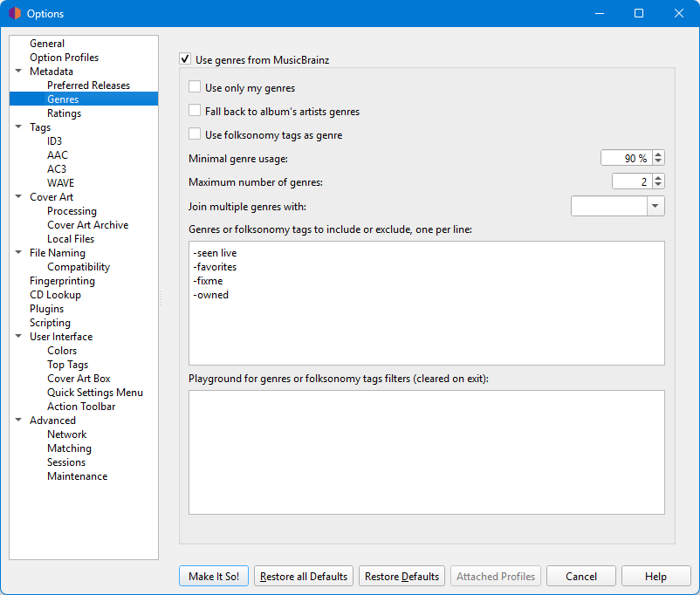Screen dimensions: 700x595
Task: Click the Picard app icon in title bar
Action: pos(14,13)
